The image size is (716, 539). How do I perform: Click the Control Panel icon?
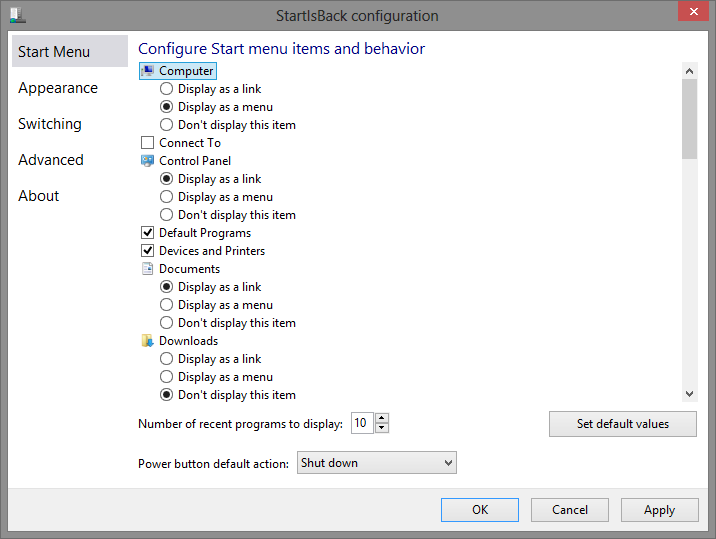pyautogui.click(x=147, y=161)
